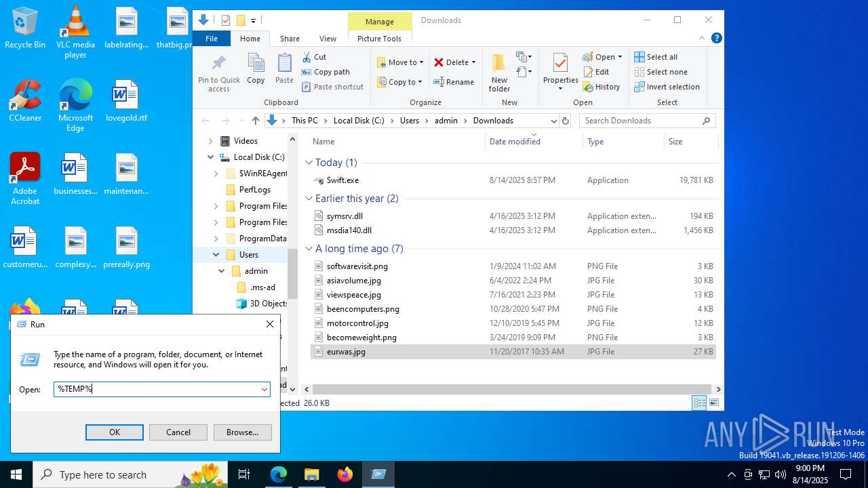The height and width of the screenshot is (488, 868).
Task: Click Copy path in Clipboard group
Action: [325, 72]
